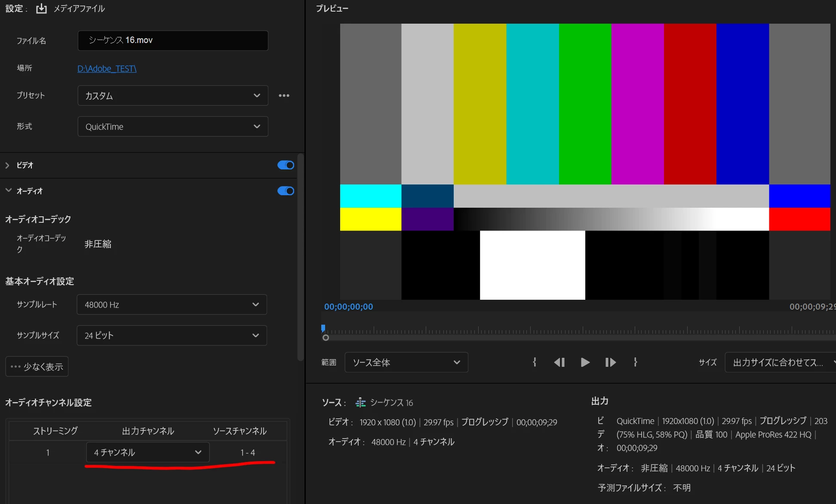Collapse the オーディオ section
The width and height of the screenshot is (836, 504).
tap(8, 191)
